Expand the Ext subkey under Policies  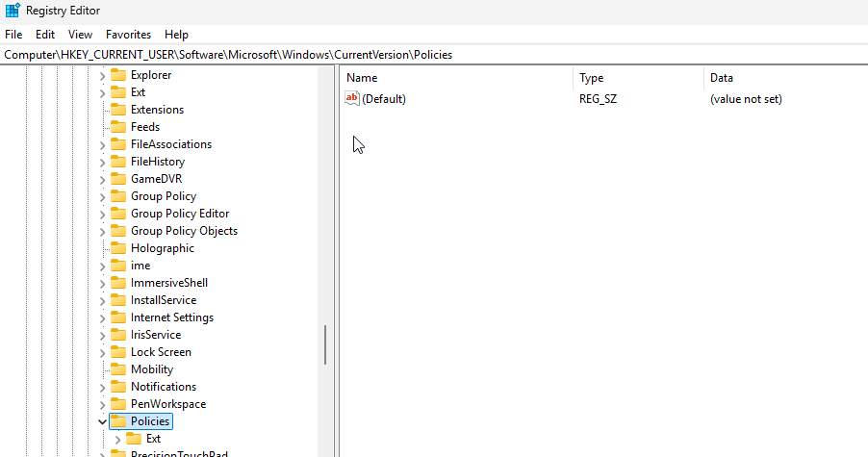click(x=118, y=439)
